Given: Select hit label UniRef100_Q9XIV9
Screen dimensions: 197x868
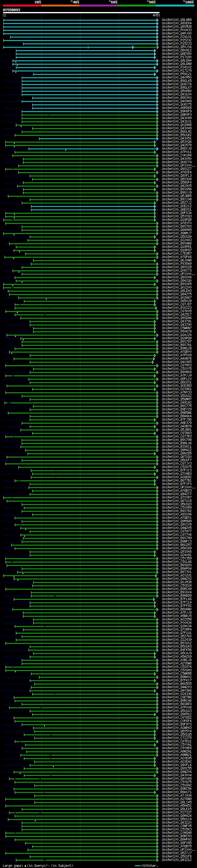Looking at the screenshot, I should click(x=177, y=524).
